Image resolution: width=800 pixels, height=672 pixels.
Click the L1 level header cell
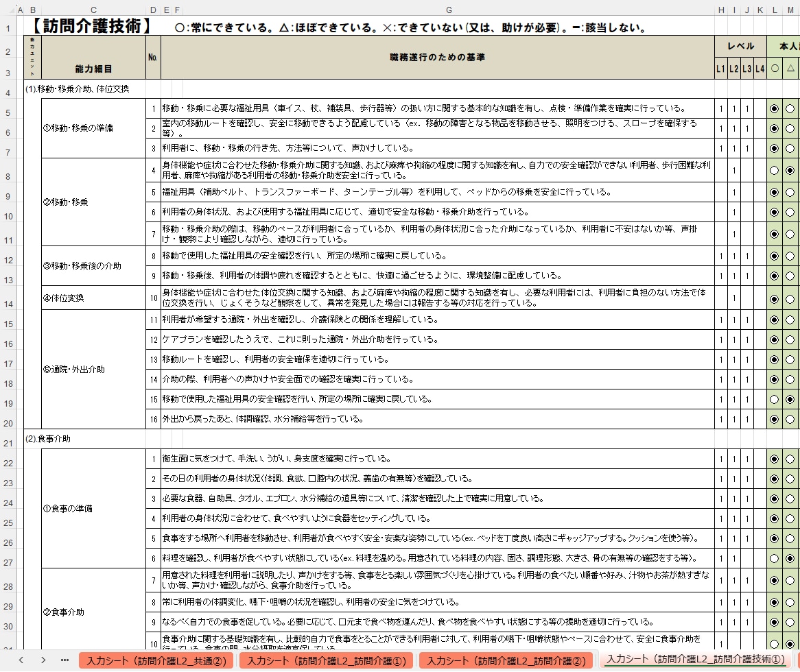tap(720, 69)
